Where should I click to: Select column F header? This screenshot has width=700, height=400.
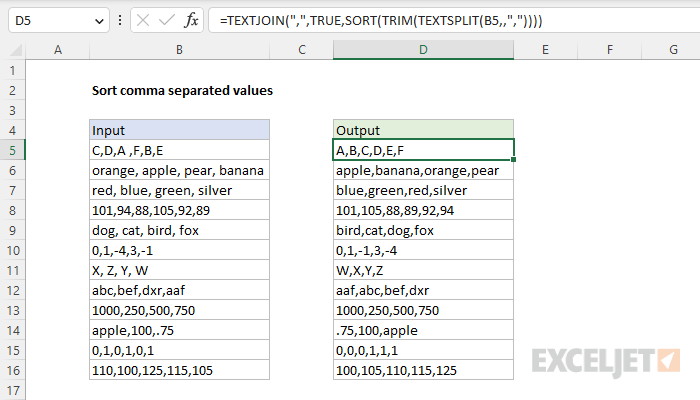(609, 50)
